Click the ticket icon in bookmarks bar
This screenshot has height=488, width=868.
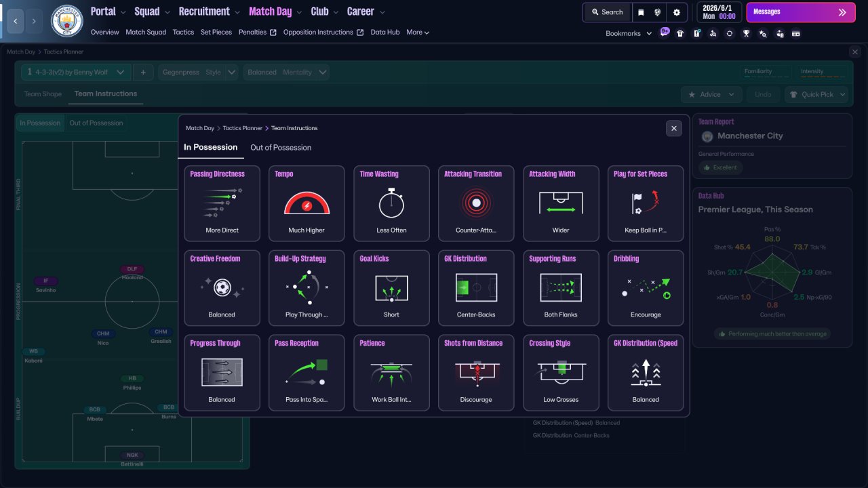click(796, 33)
